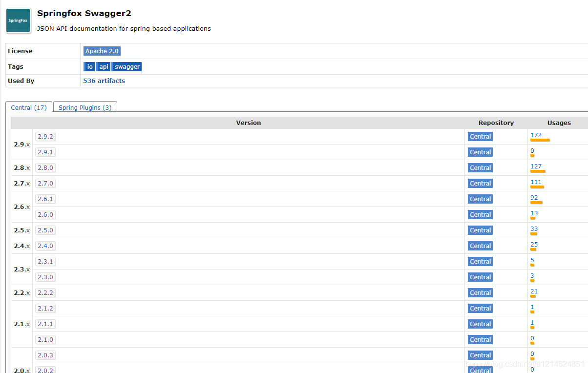Click Central badge in 2.1.1 row
This screenshot has height=373, width=588.
click(480, 324)
